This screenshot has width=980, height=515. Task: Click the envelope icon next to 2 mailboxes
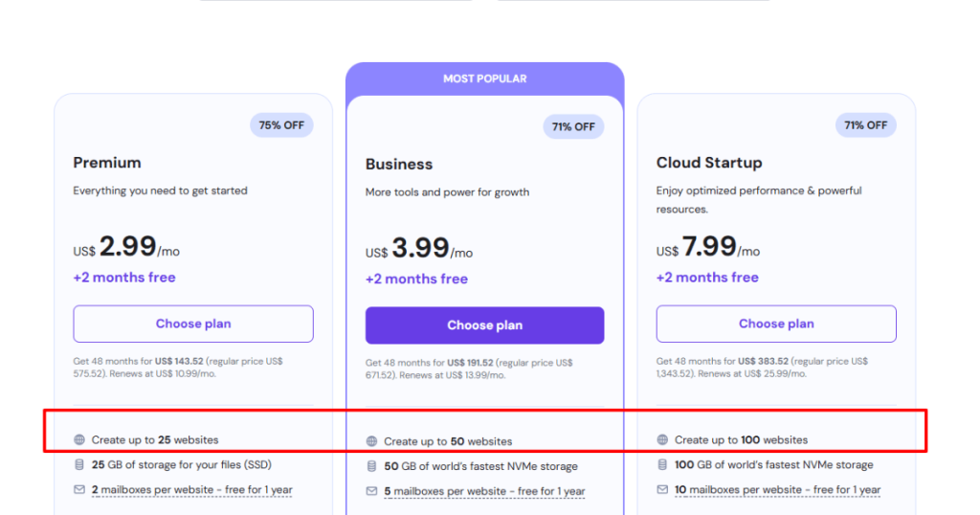[79, 490]
